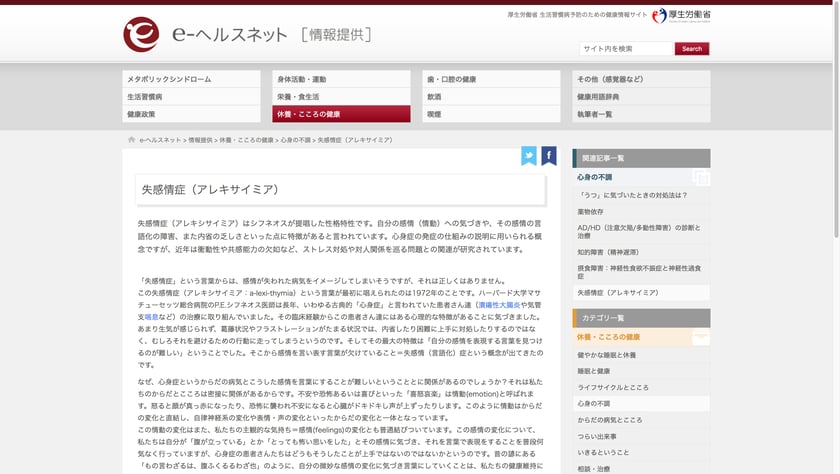Screen dimensions: 840x474
Task: Click e-ヘルスネット breadcrumb link
Action: pyautogui.click(x=160, y=140)
